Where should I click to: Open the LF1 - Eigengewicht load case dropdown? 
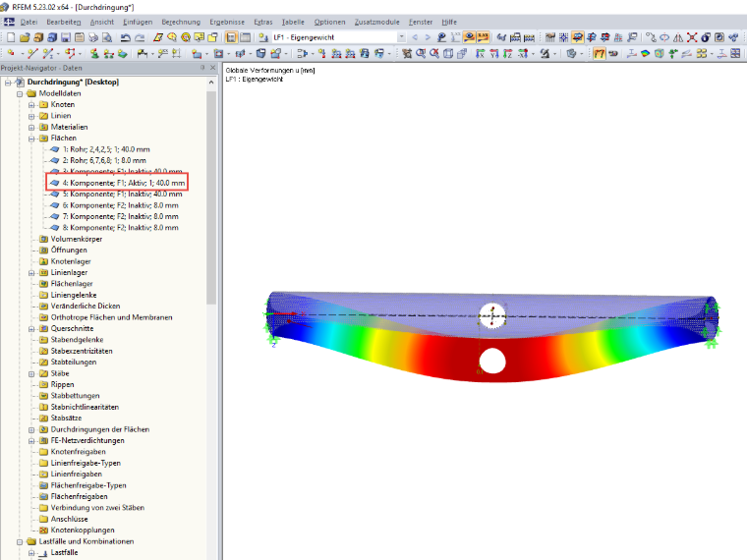pos(401,37)
